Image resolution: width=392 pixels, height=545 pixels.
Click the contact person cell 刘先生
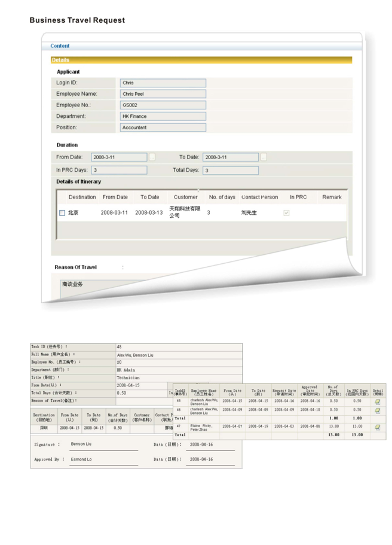[249, 213]
